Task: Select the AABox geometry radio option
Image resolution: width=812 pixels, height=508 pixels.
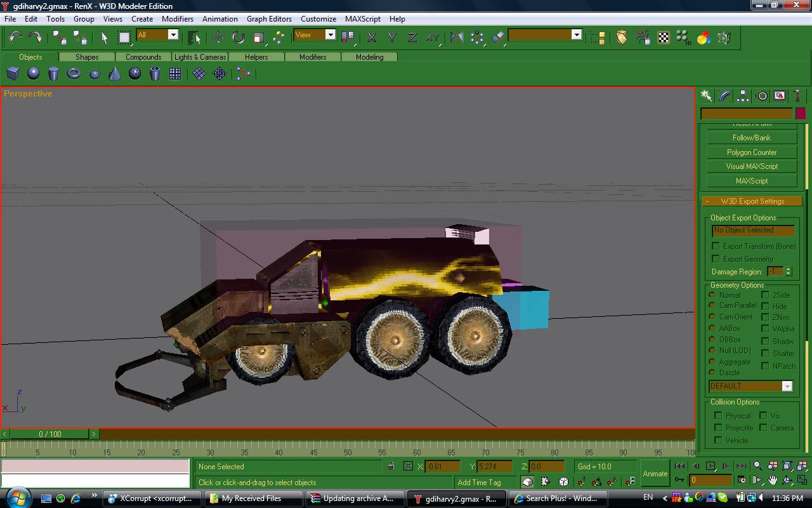Action: [712, 328]
